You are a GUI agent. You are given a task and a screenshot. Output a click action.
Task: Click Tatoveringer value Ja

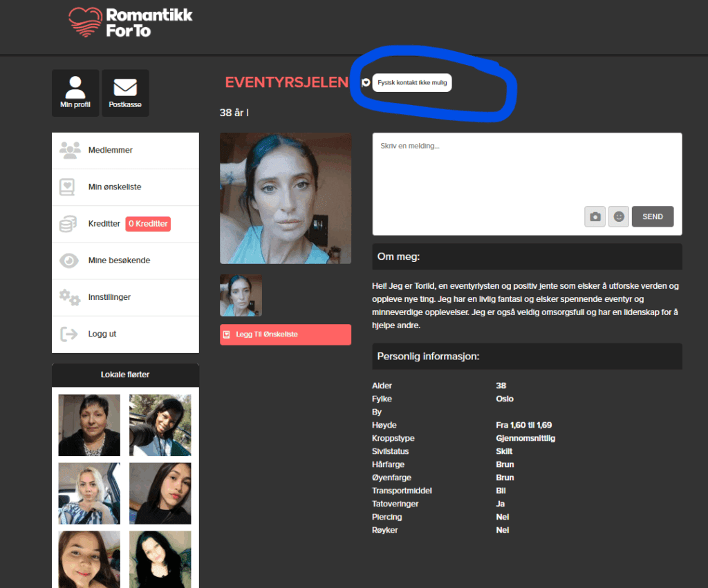[501, 504]
